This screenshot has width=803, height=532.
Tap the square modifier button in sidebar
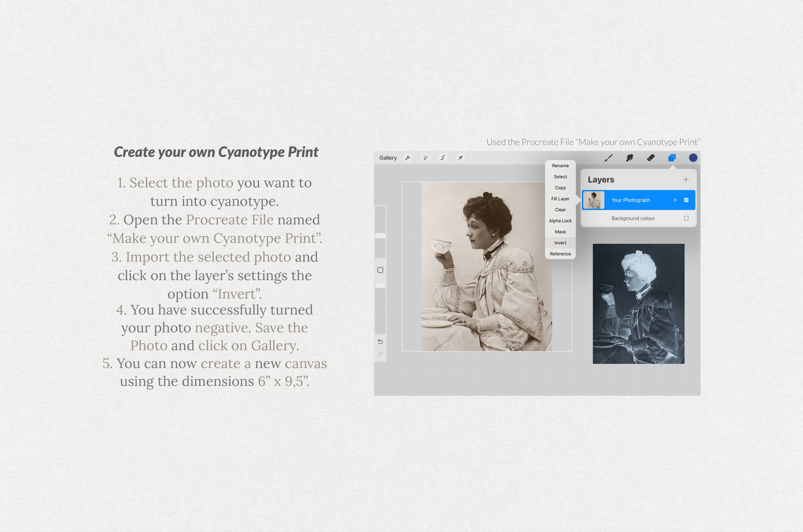tap(380, 270)
